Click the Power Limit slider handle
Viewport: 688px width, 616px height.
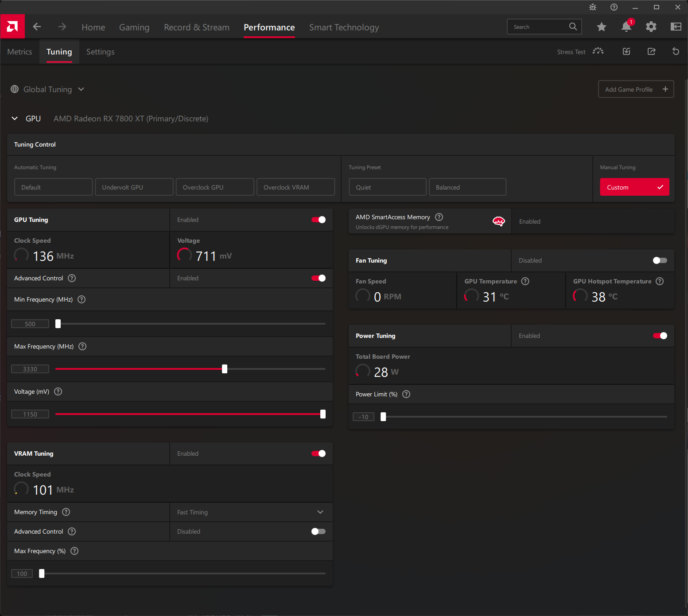click(383, 417)
